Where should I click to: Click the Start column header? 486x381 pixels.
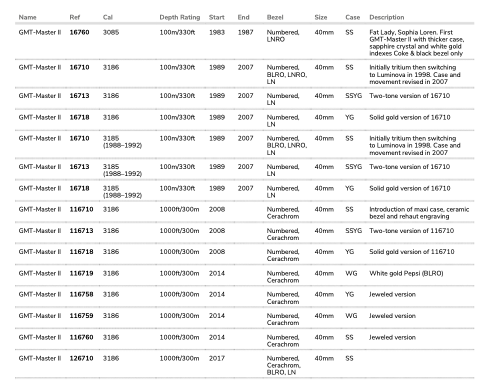pyautogui.click(x=216, y=17)
